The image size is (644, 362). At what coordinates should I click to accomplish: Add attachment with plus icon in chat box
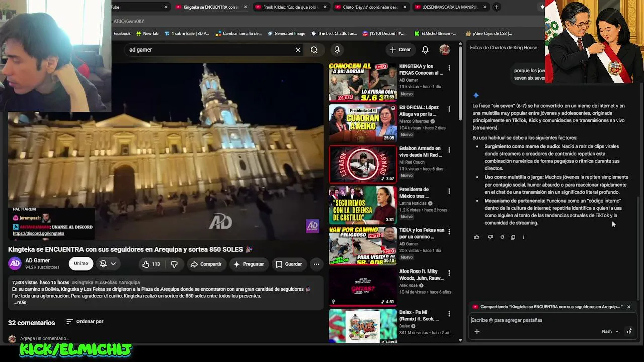[x=477, y=331]
